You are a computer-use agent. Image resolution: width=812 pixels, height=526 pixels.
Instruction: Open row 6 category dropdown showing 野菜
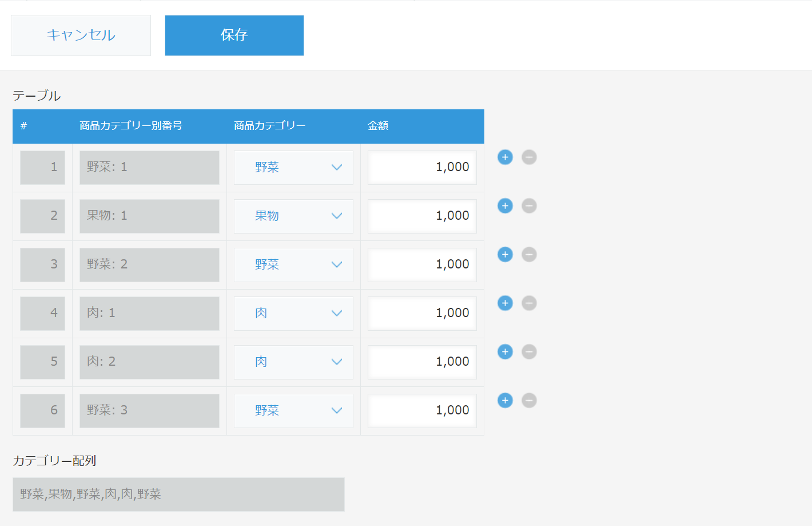(293, 411)
